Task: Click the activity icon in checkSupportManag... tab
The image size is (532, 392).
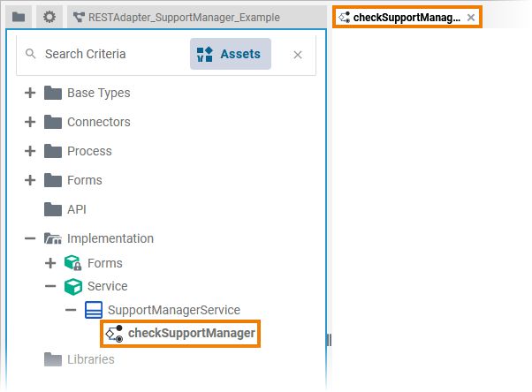Action: (x=344, y=18)
